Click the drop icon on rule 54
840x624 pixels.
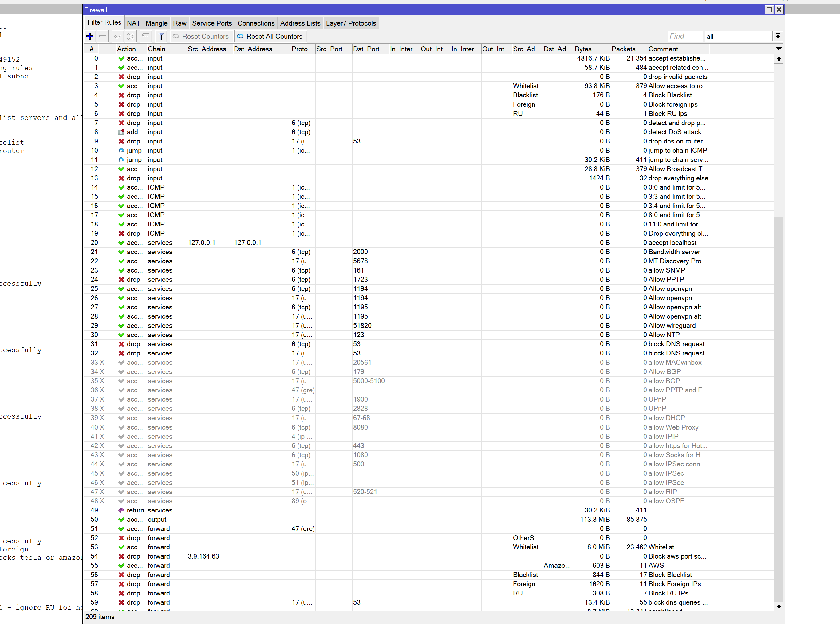pos(121,556)
